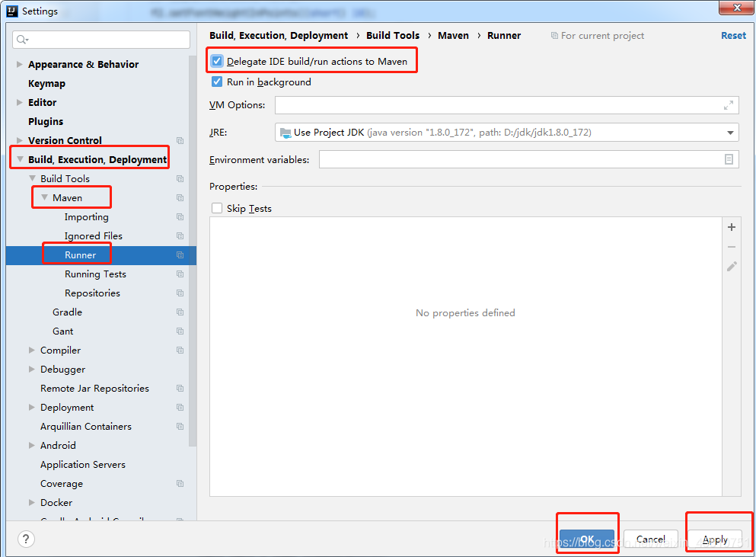Click the Apply button
Viewport: 756px width, 557px height.
[x=715, y=539]
